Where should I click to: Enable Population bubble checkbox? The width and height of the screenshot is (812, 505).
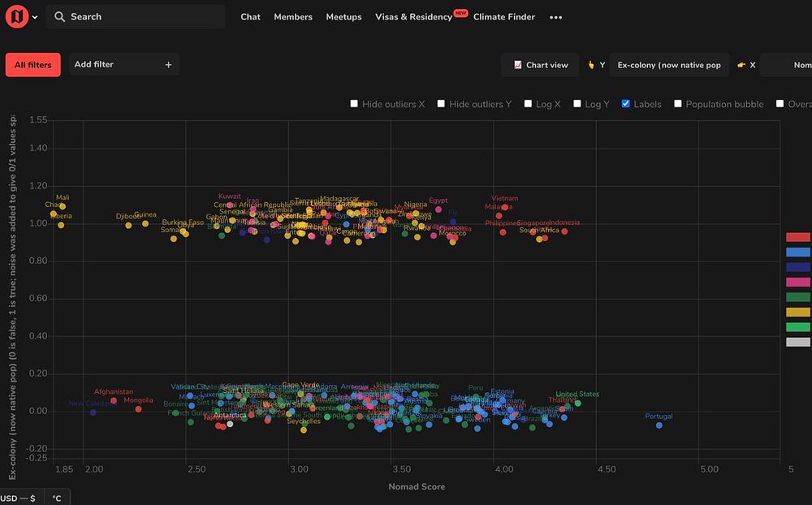click(x=678, y=104)
